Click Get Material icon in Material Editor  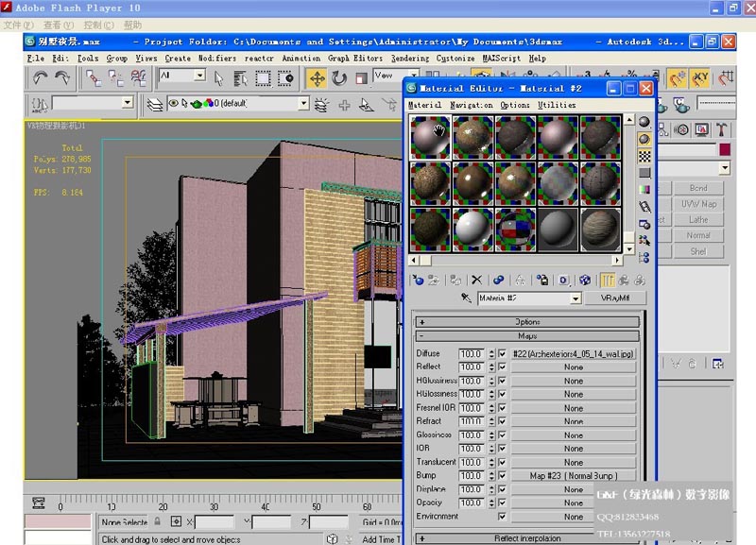[x=418, y=280]
